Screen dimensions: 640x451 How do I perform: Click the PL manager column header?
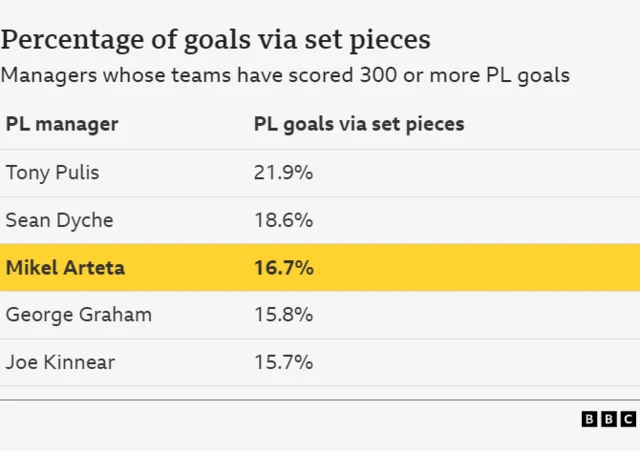(x=62, y=124)
